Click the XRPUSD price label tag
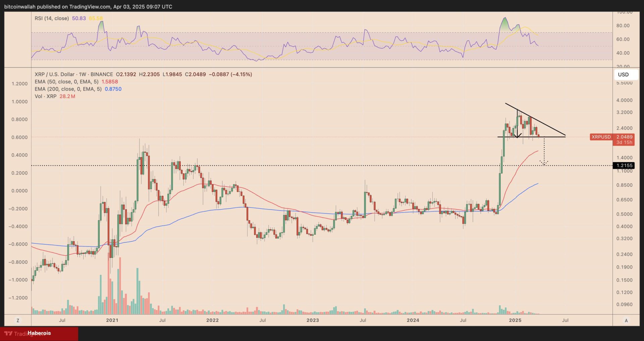 [x=601, y=137]
